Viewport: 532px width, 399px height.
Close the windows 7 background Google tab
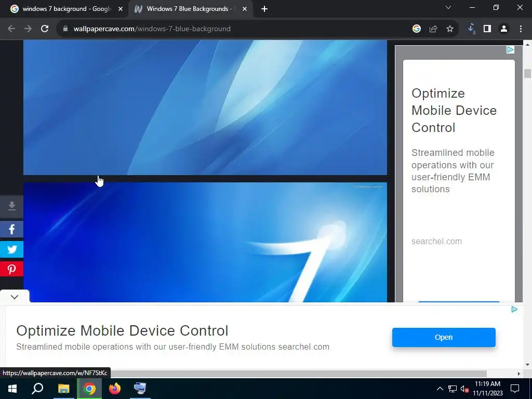121,9
